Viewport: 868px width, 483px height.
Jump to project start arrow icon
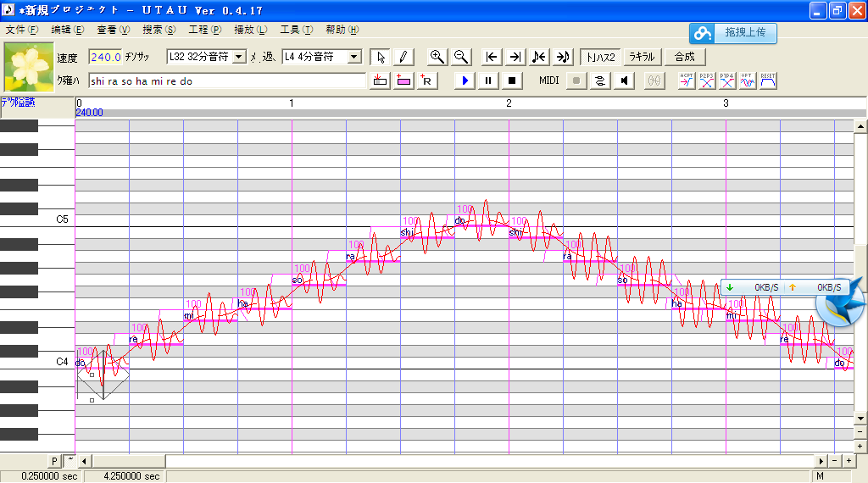tap(491, 57)
